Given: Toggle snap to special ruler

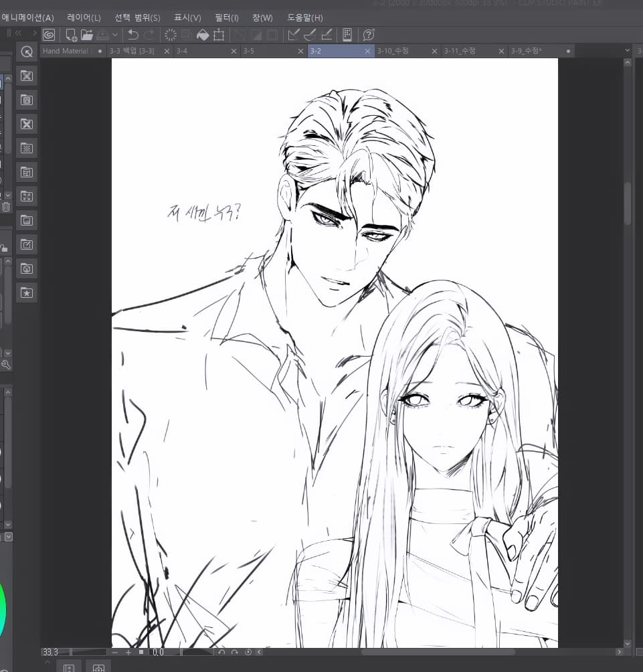Looking at the screenshot, I should 310,35.
